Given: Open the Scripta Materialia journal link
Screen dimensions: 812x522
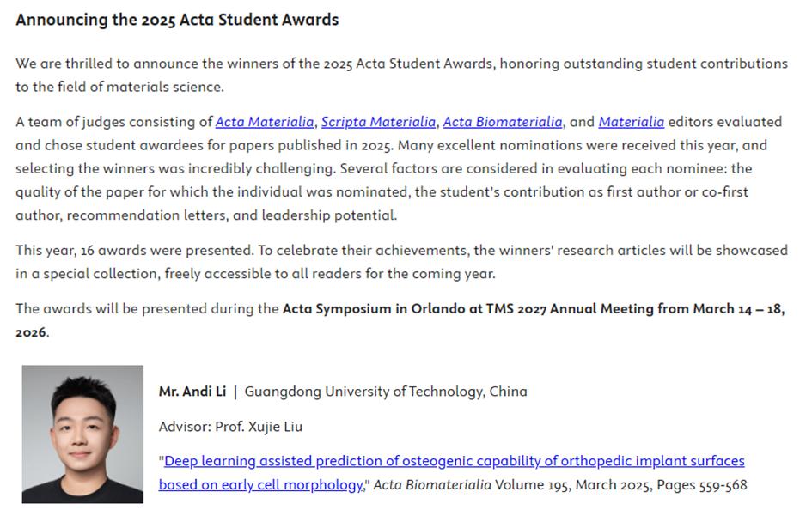Looking at the screenshot, I should point(378,122).
